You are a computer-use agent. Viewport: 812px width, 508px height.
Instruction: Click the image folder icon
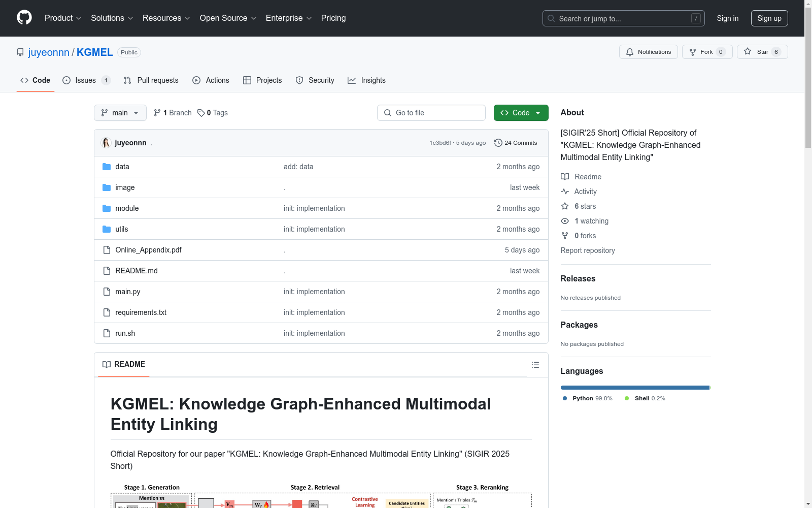point(107,187)
